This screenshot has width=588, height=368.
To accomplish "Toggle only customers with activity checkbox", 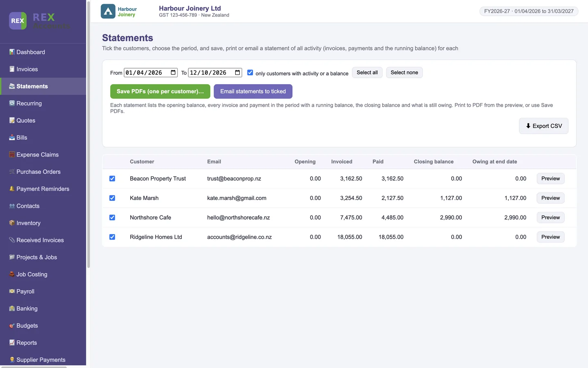I will [250, 72].
